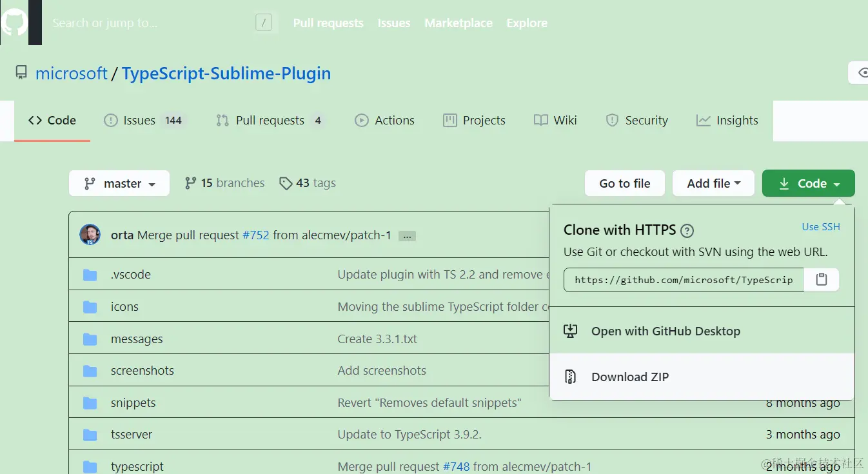This screenshot has width=868, height=474.
Task: Click the tags icon beside 43 tags
Action: click(x=285, y=184)
